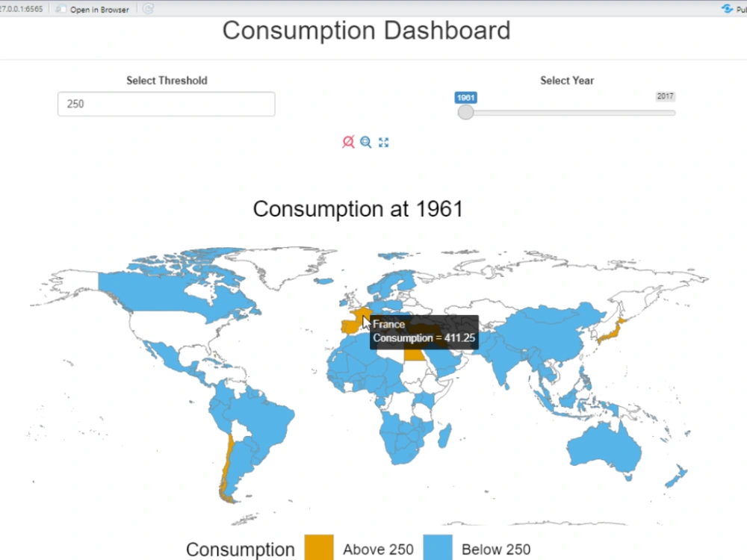Click the orange Above 250 legend swatch
Image resolution: width=747 pixels, height=560 pixels.
pos(319,547)
